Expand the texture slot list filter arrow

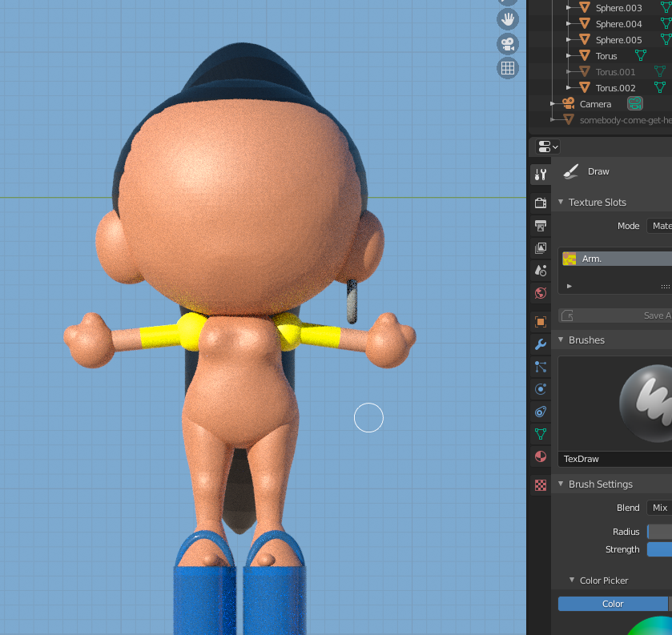[x=569, y=286]
